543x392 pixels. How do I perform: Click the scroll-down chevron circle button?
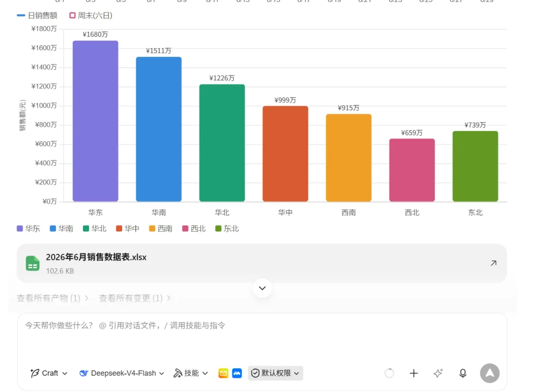262,288
